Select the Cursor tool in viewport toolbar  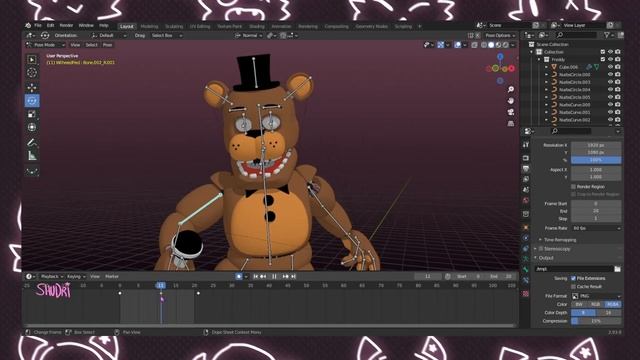[x=32, y=73]
